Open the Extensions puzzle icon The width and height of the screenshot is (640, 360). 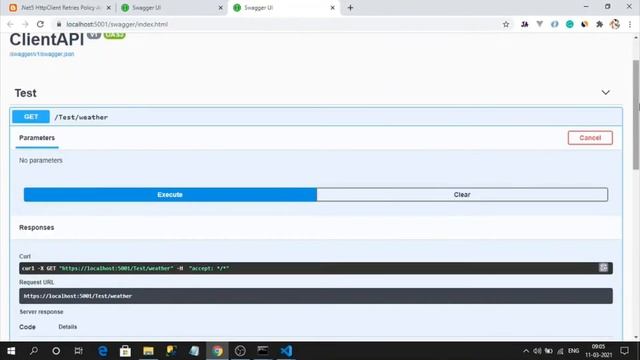click(599, 24)
